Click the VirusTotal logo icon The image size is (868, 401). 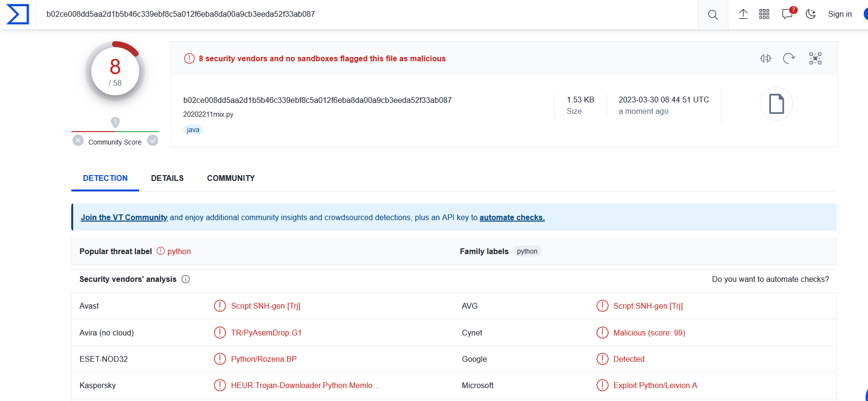click(18, 14)
